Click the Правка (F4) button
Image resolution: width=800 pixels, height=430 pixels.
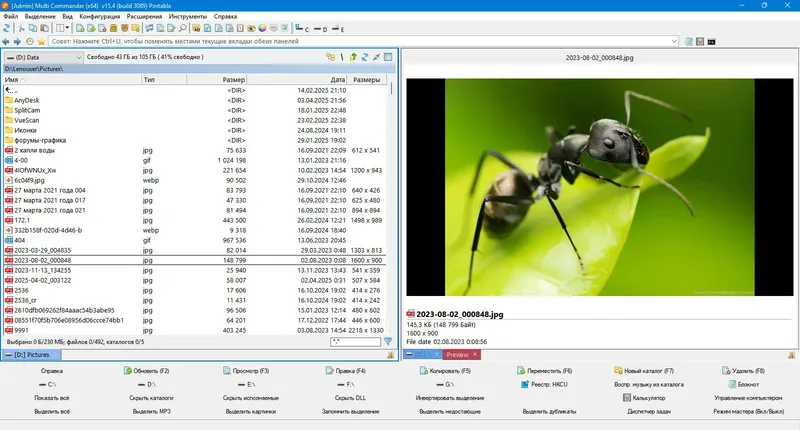pyautogui.click(x=346, y=371)
